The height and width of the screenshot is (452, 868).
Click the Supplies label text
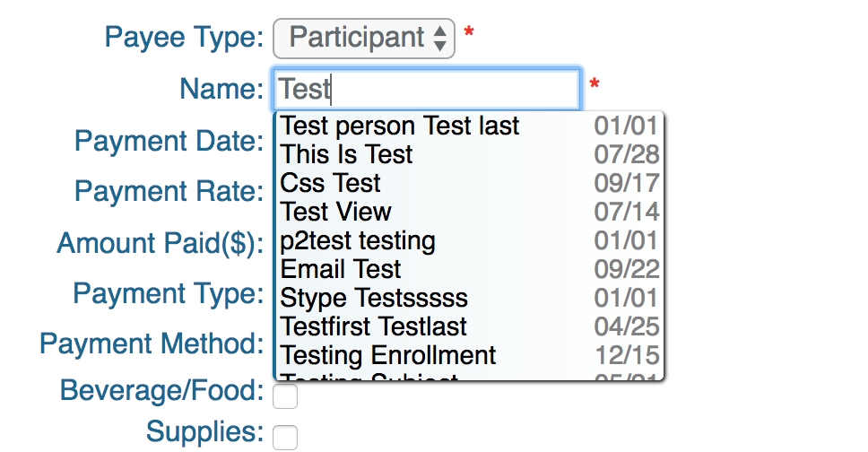(205, 431)
